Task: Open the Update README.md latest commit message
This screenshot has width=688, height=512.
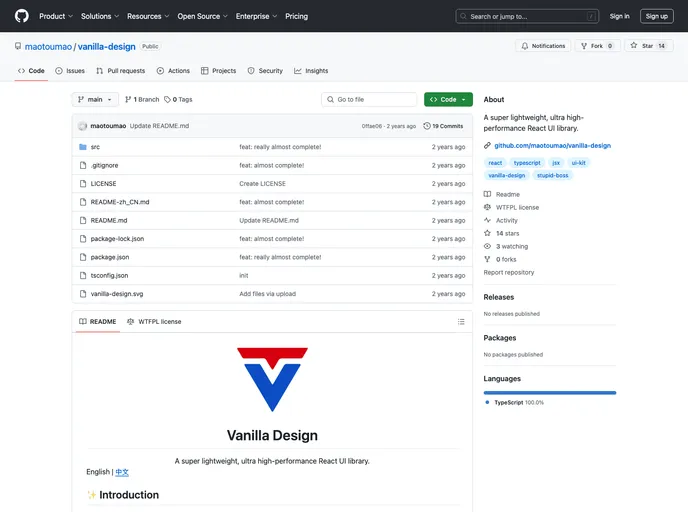Action: [x=159, y=126]
